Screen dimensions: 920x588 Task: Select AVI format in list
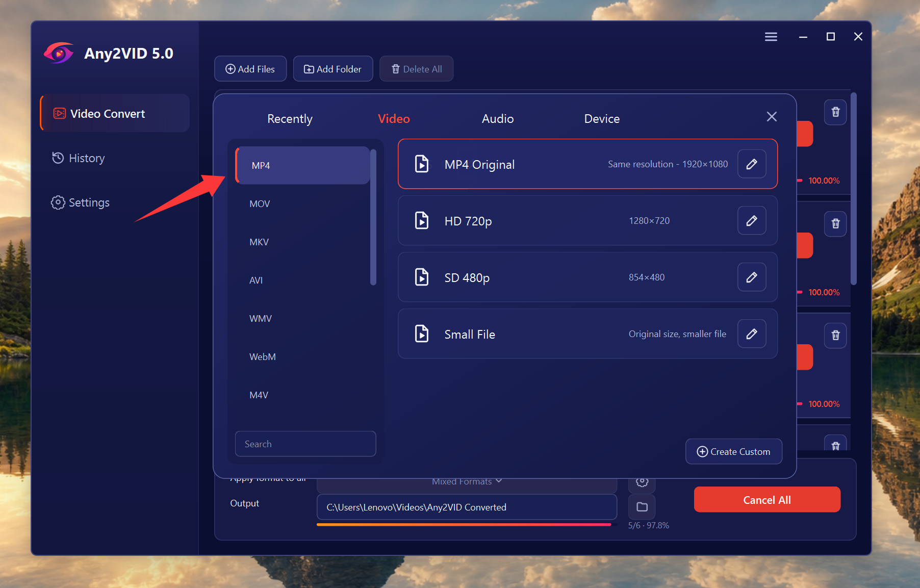tap(303, 280)
